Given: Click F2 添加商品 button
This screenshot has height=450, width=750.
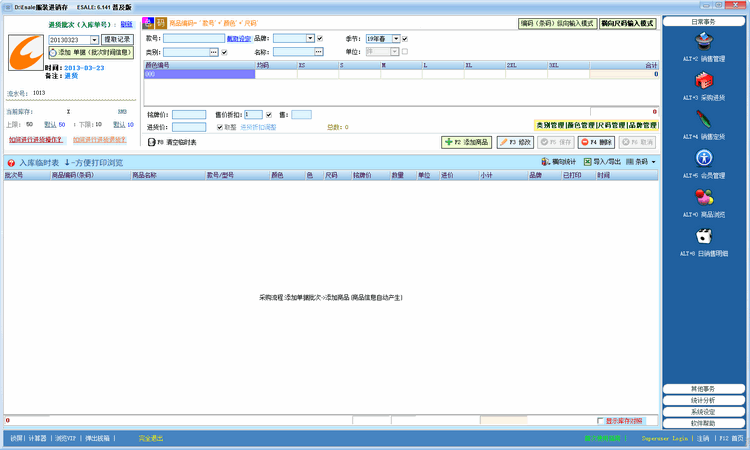Looking at the screenshot, I should [467, 143].
